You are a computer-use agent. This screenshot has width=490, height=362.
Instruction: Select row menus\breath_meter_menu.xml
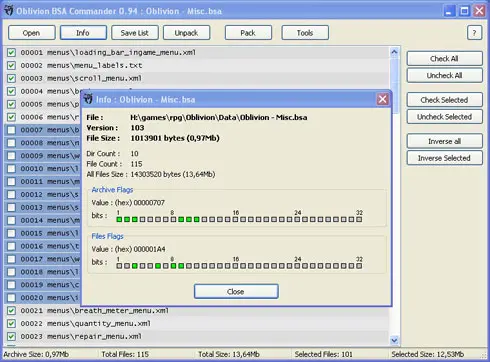pyautogui.click(x=197, y=311)
